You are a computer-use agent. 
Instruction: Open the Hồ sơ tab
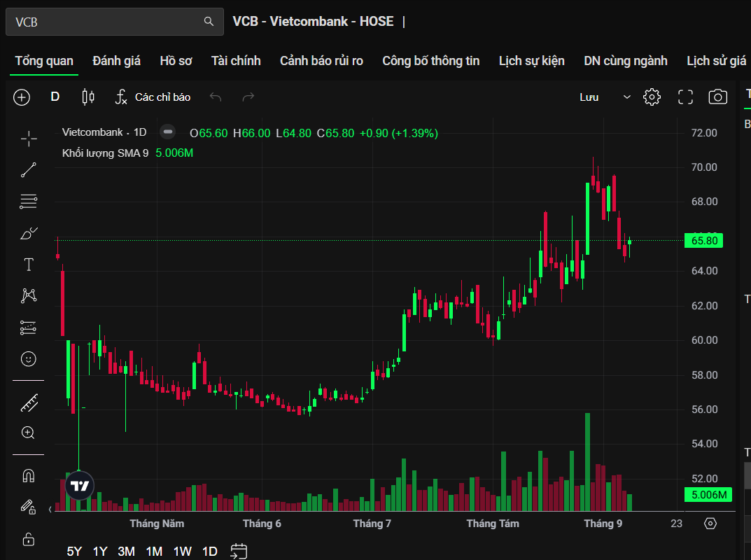(176, 61)
